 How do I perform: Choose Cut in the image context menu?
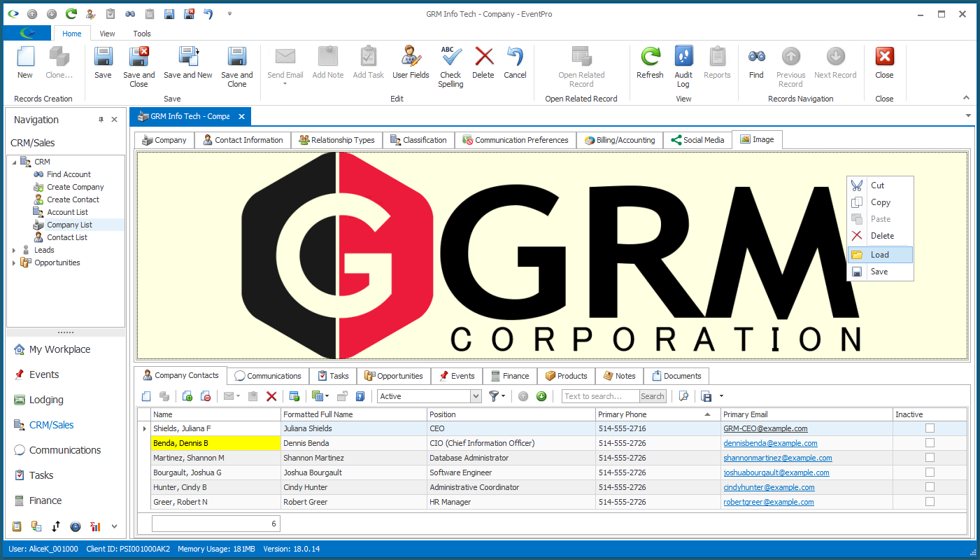[x=880, y=185]
